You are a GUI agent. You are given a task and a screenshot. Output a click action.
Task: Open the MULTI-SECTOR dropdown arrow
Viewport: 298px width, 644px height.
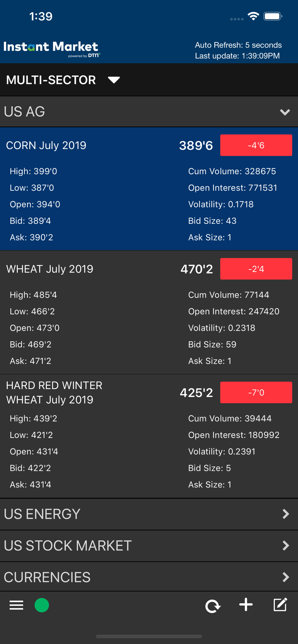pyautogui.click(x=114, y=80)
